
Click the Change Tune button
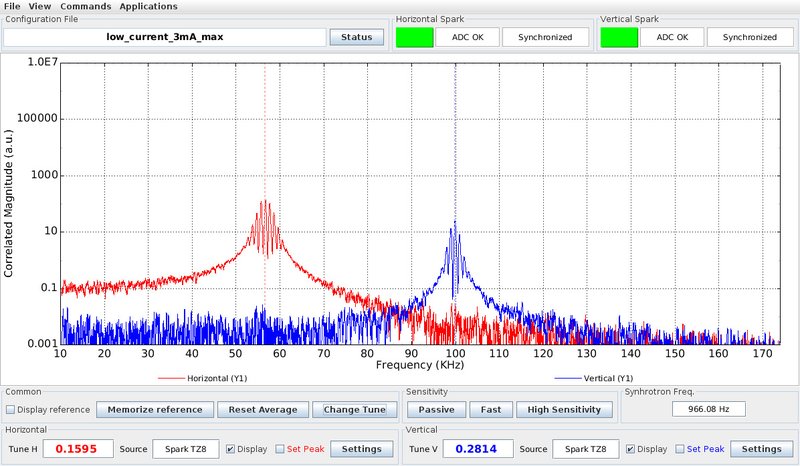tap(355, 409)
